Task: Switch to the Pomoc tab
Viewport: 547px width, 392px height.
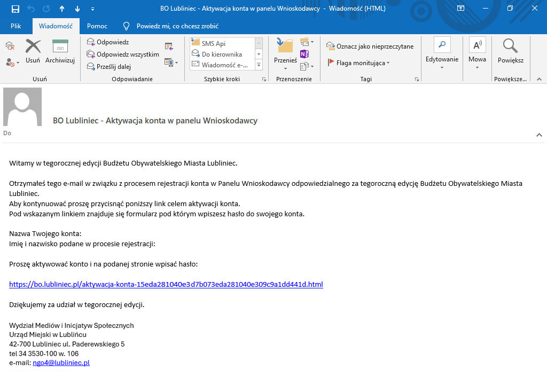Action: coord(97,26)
